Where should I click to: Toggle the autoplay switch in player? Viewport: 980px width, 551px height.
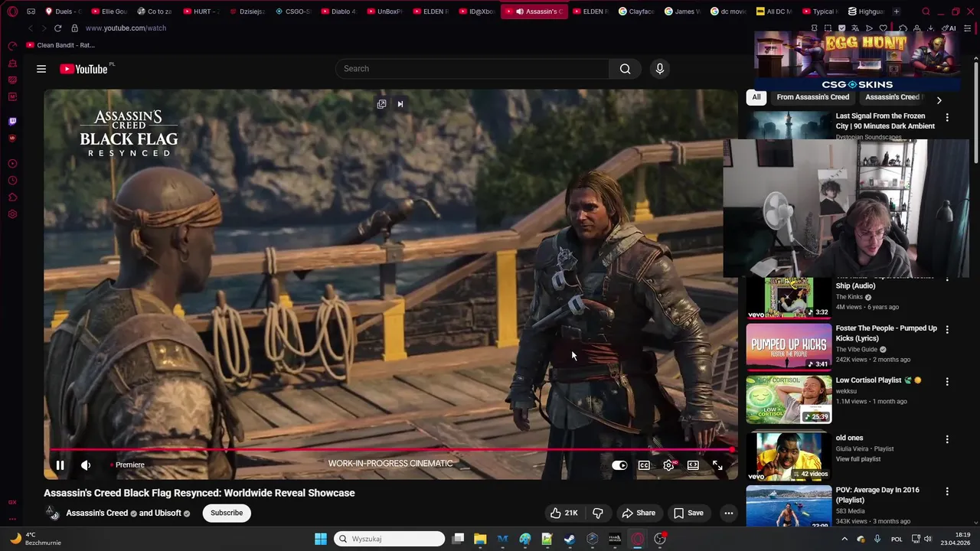619,465
